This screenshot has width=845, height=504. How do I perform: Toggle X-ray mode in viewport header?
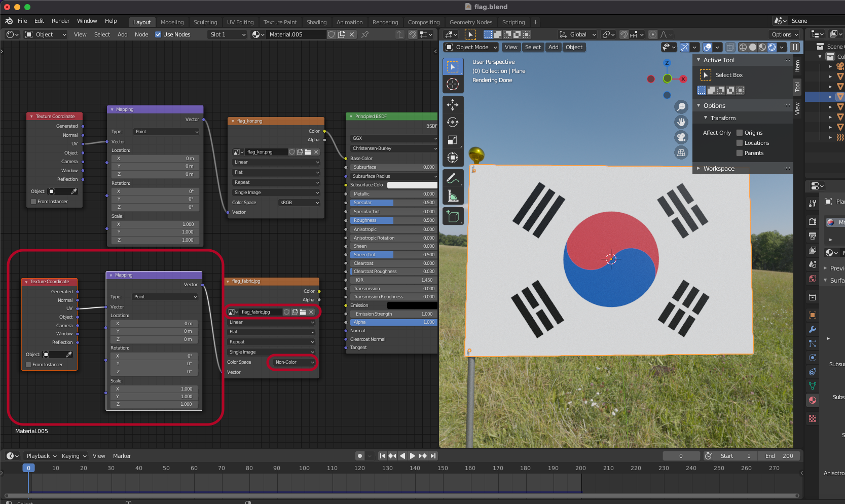(730, 47)
